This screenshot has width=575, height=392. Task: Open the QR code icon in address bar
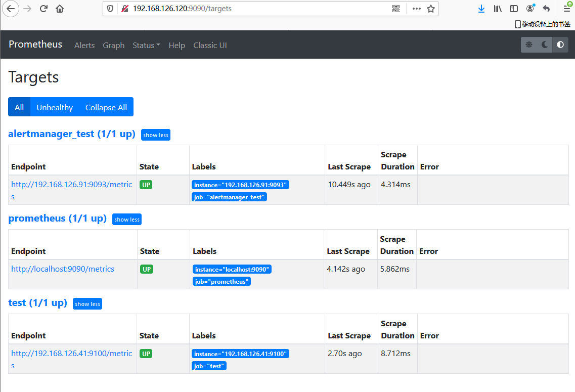(396, 9)
